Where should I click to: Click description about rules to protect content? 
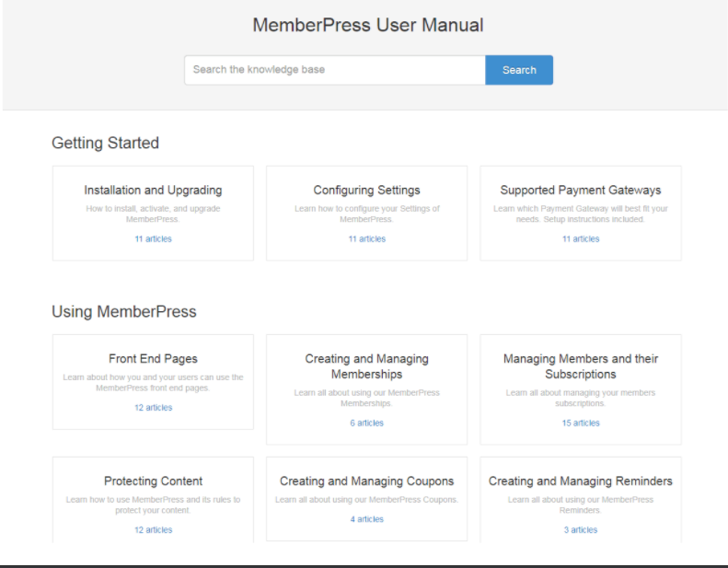tap(153, 504)
